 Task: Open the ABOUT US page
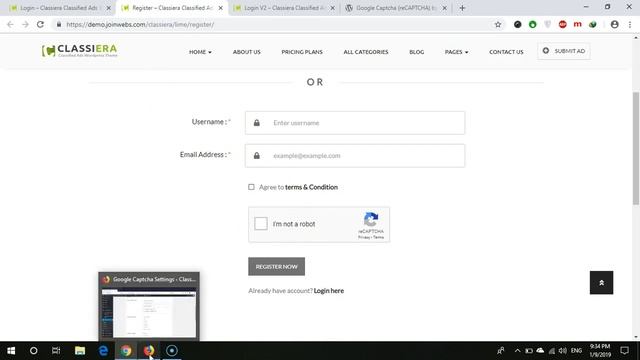tap(247, 52)
